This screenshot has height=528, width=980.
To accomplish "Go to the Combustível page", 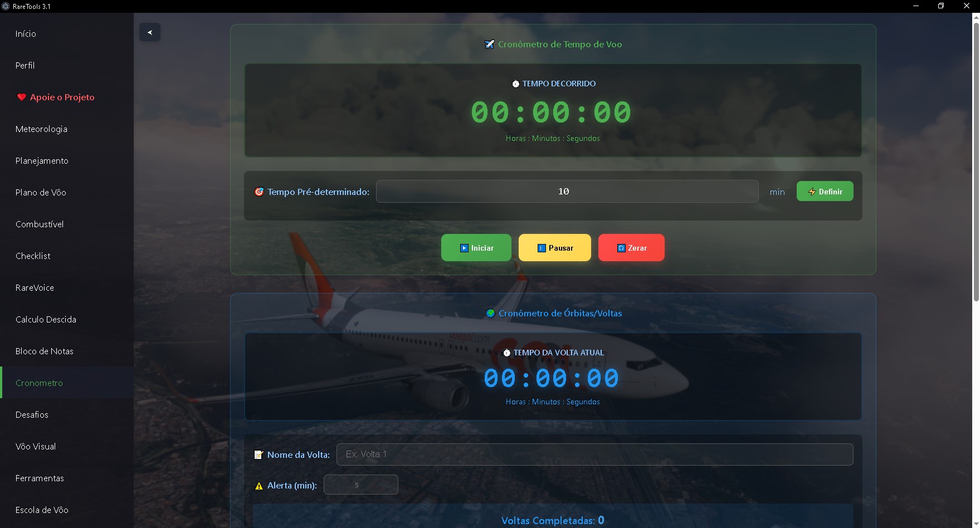I will [67, 224].
